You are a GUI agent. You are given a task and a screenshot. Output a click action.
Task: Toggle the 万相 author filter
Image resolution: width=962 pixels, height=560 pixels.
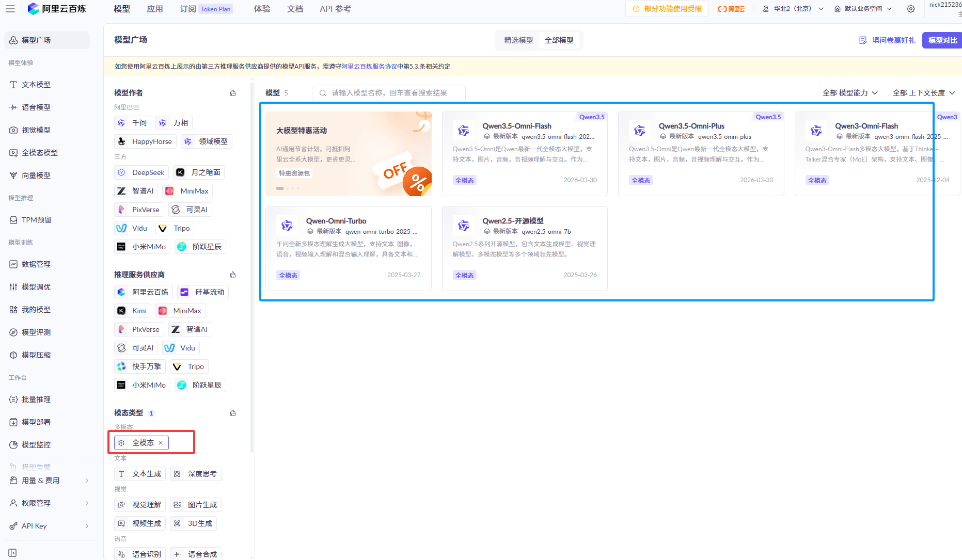(x=174, y=123)
